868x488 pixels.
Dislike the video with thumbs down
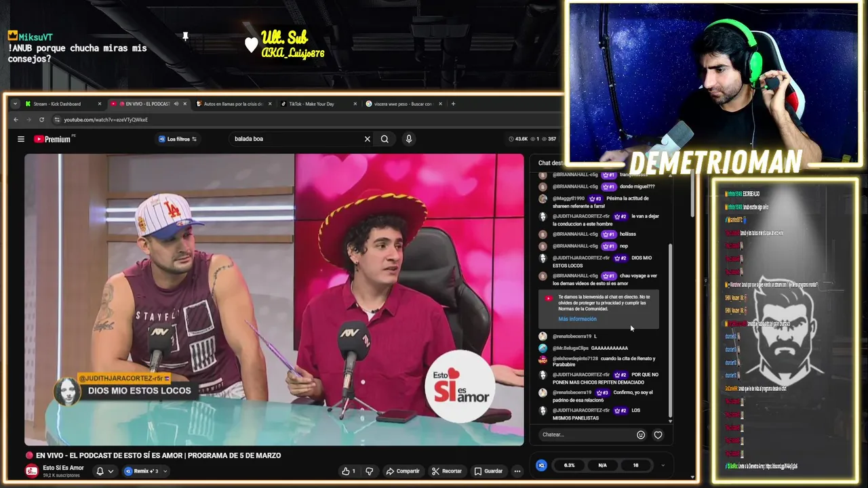click(x=370, y=471)
